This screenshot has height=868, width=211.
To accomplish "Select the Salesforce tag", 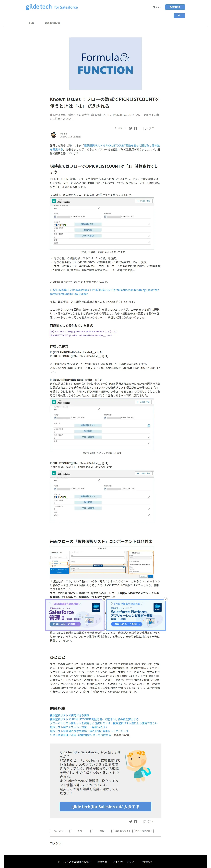I will [x=60, y=831].
